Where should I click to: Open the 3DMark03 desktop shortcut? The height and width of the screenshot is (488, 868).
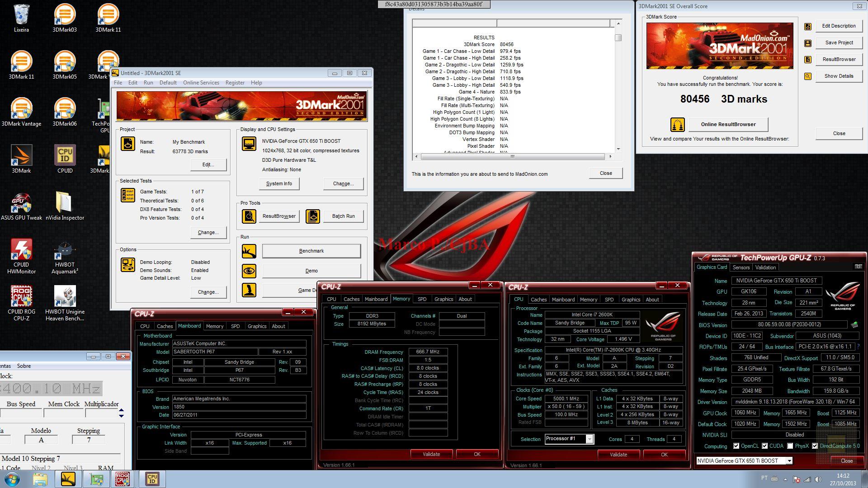(65, 19)
